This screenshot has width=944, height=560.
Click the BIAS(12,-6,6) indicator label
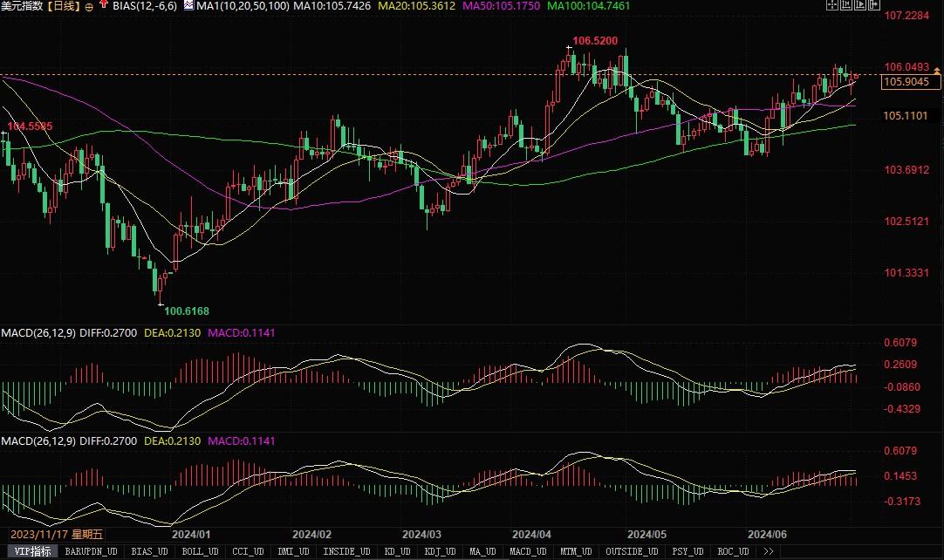coord(146,6)
